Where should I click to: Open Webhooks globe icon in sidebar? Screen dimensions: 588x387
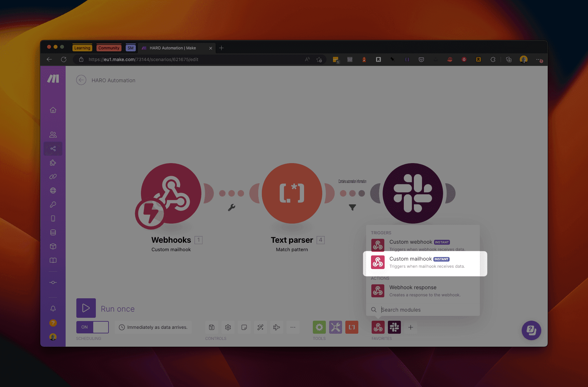point(53,190)
